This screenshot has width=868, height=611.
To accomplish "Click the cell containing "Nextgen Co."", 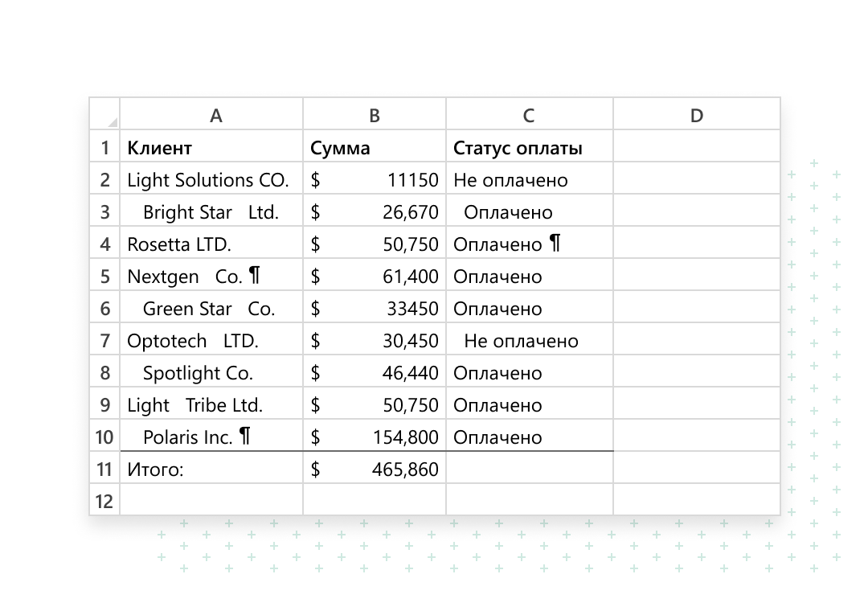I will (211, 277).
